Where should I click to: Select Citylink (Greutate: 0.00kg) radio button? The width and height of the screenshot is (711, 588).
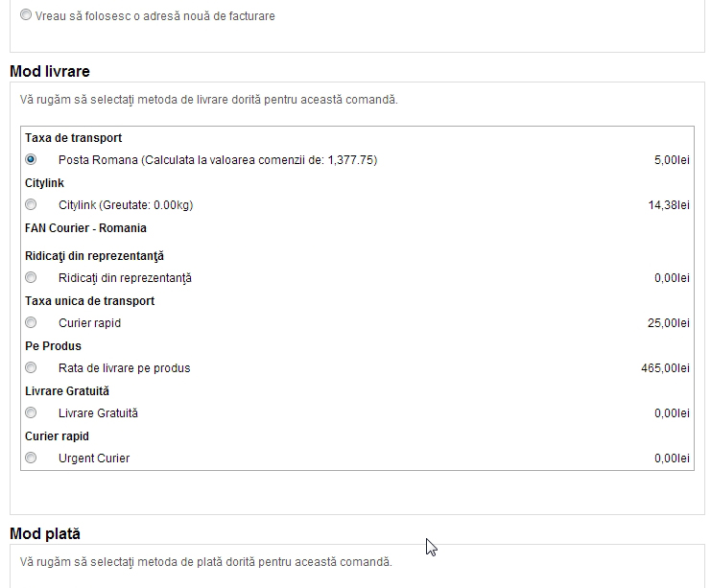point(31,204)
